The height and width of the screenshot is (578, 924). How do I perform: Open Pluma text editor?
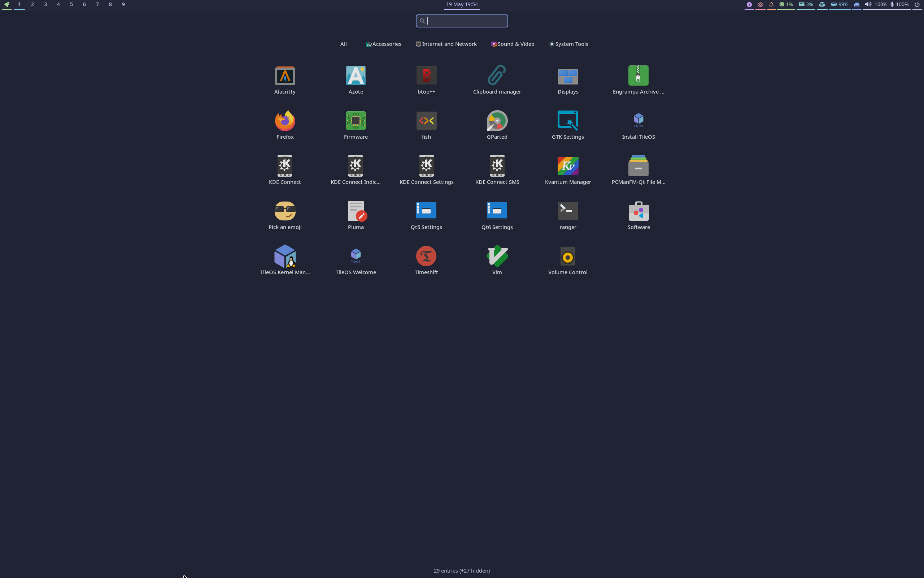point(356,216)
